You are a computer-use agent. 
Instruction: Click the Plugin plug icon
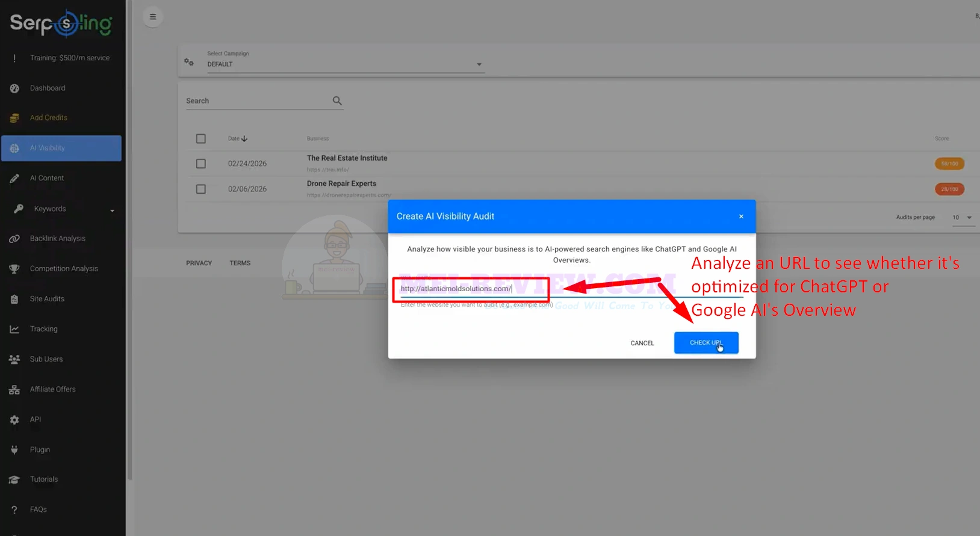pyautogui.click(x=14, y=450)
